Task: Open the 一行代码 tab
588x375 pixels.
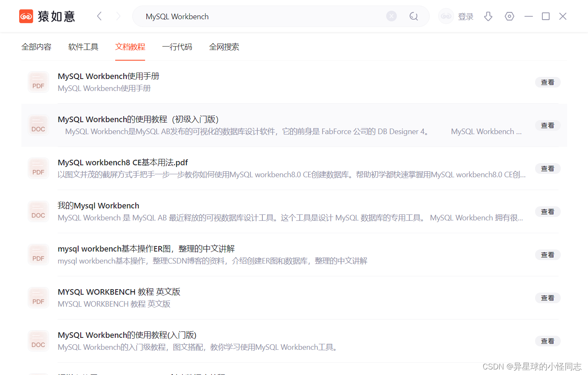Action: (x=177, y=47)
